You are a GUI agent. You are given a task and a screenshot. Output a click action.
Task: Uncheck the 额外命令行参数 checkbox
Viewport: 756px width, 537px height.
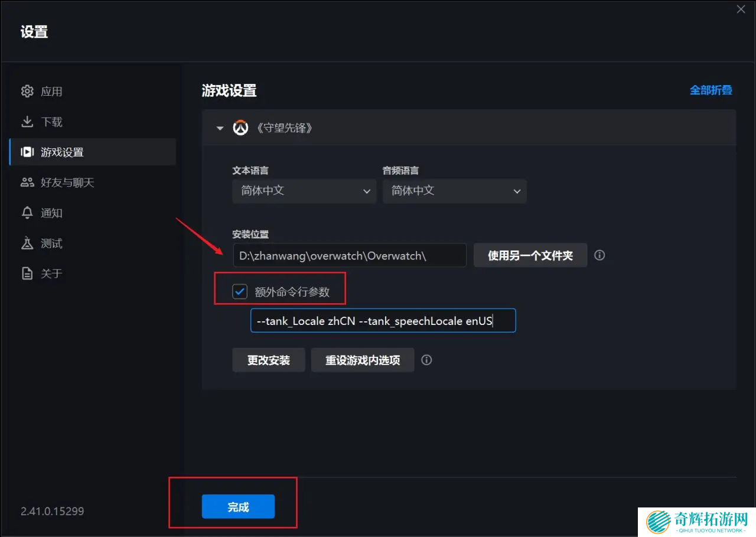click(240, 291)
